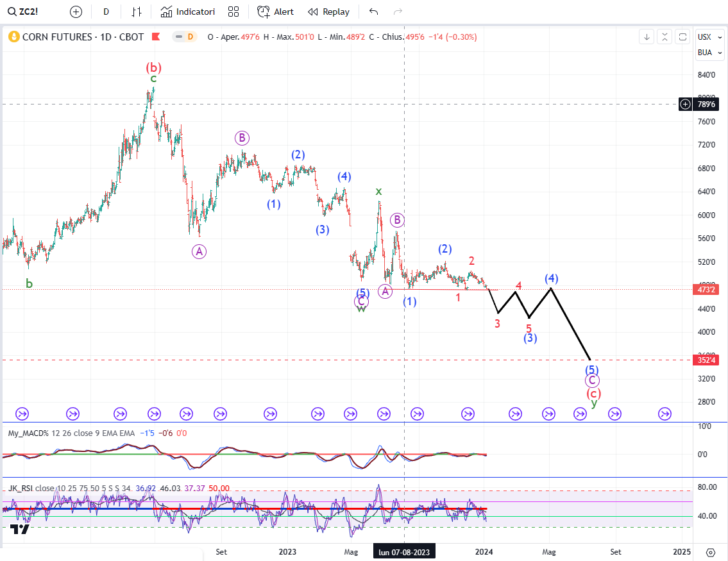Image resolution: width=728 pixels, height=561 pixels.
Task: Open chart settings gear on time axis
Action: click(x=710, y=552)
